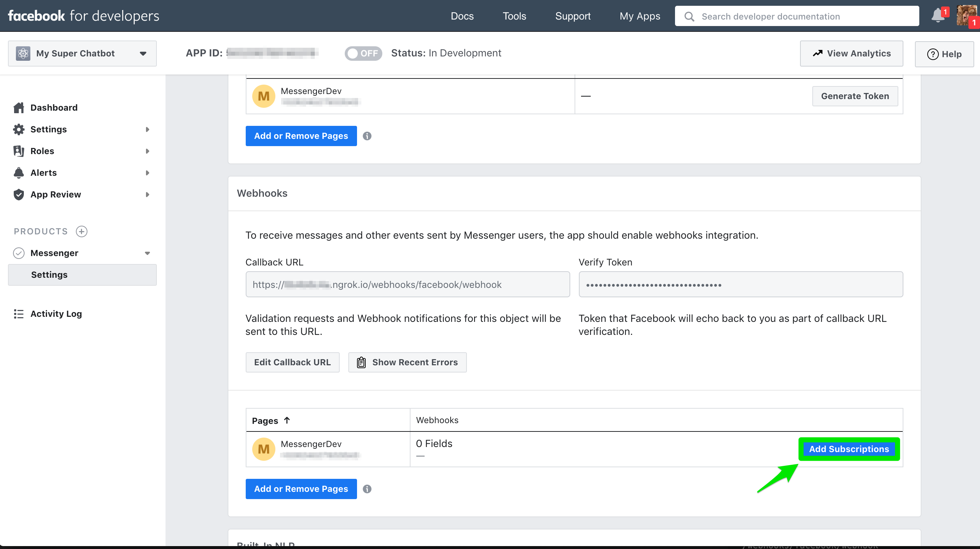Open the Support menu
The width and height of the screenshot is (980, 549).
572,16
